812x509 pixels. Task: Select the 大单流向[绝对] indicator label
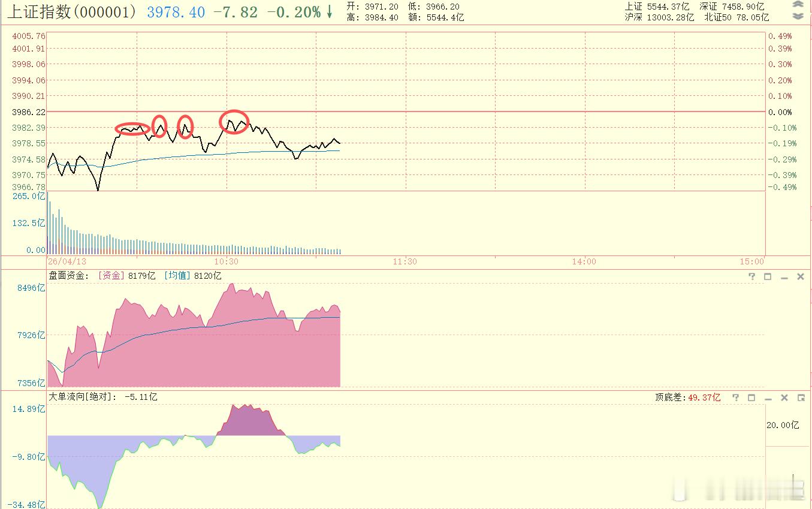coord(82,397)
